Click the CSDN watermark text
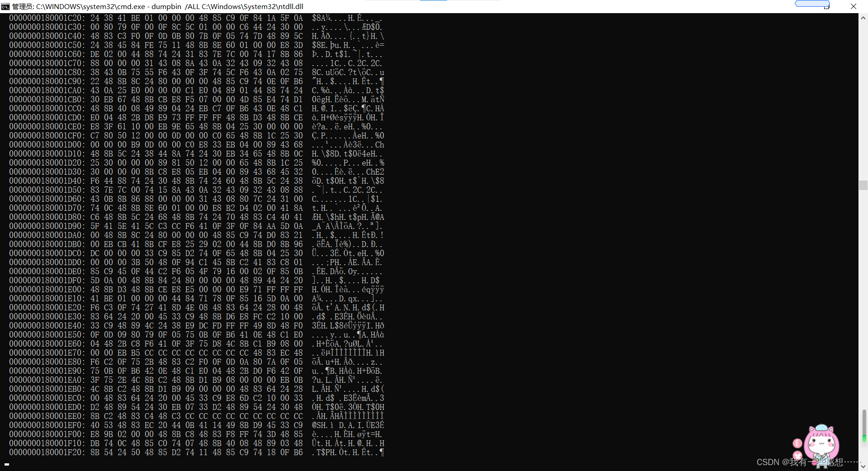Image resolution: width=868 pixels, height=471 pixels. pyautogui.click(x=807, y=462)
